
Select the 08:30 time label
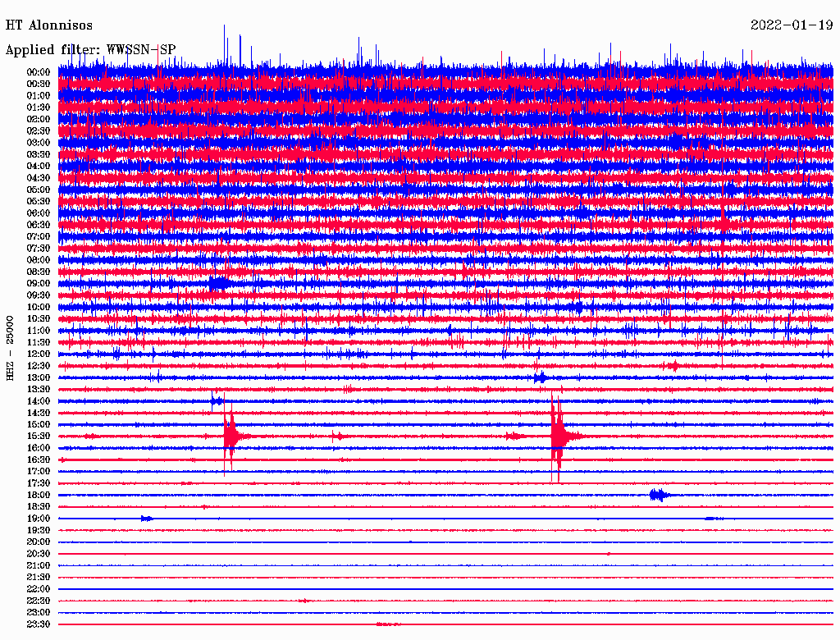click(39, 272)
